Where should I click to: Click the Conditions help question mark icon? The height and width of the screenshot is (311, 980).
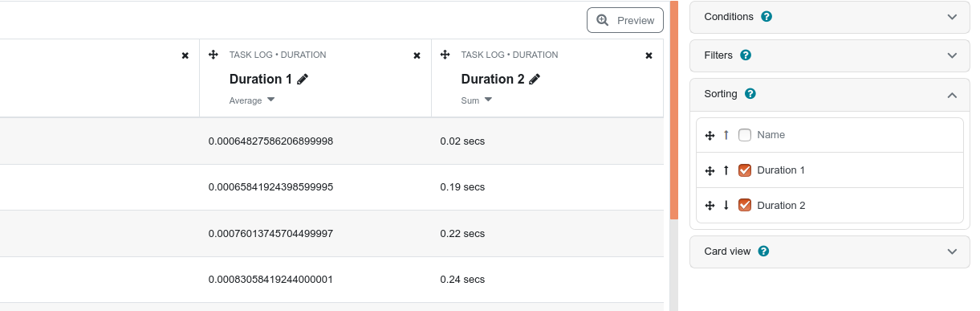pos(767,17)
